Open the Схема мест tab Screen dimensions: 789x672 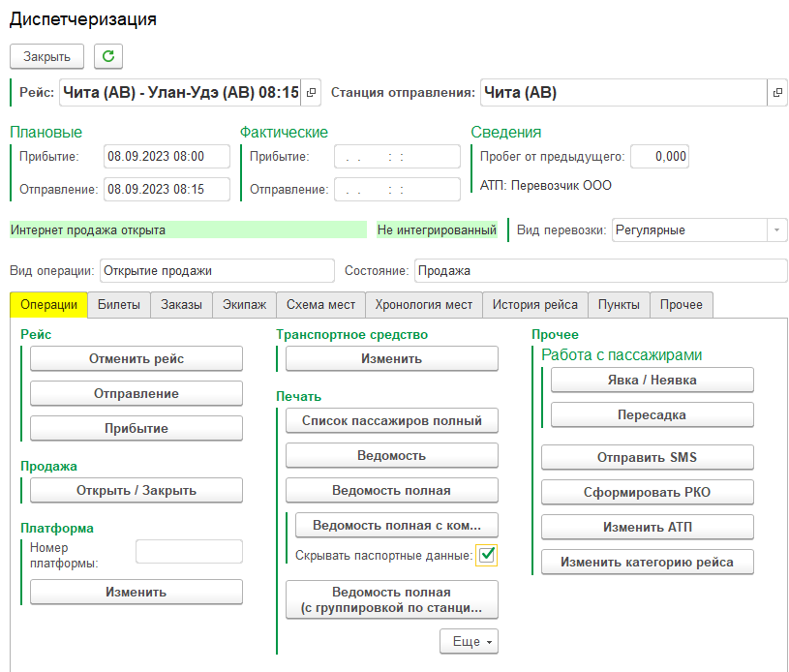[x=320, y=304]
